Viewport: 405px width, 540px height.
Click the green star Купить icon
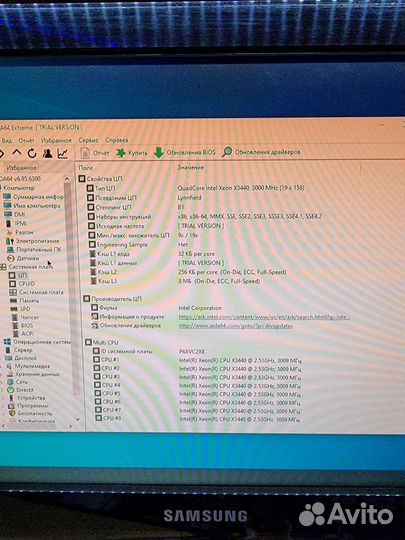coord(120,153)
